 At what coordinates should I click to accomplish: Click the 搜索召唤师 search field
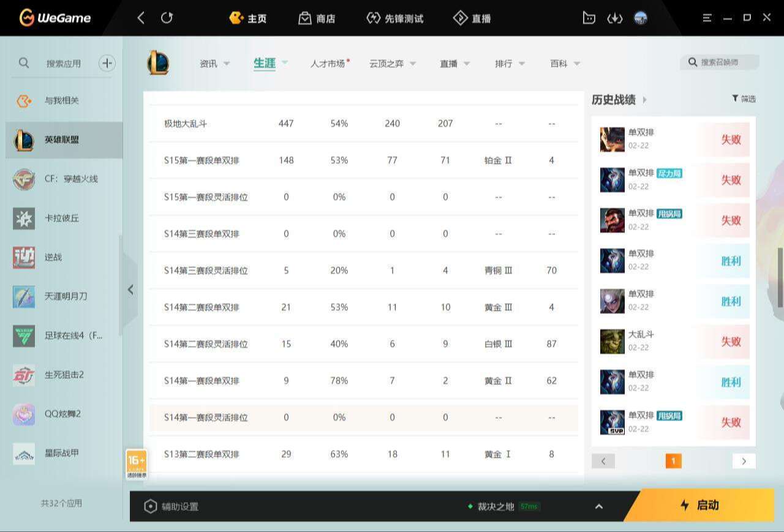(720, 62)
